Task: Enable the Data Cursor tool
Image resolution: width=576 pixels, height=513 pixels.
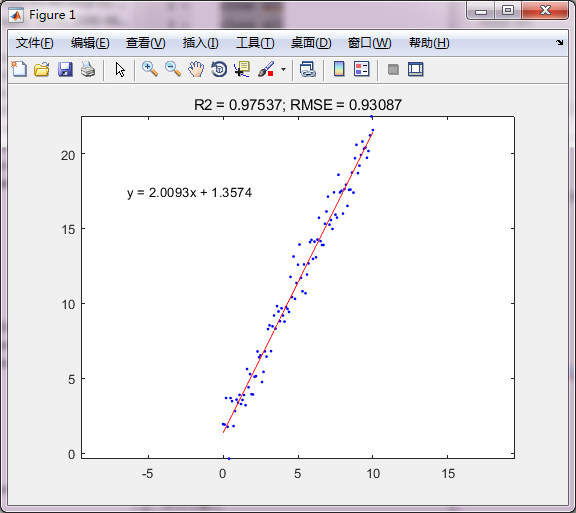Action: 242,69
